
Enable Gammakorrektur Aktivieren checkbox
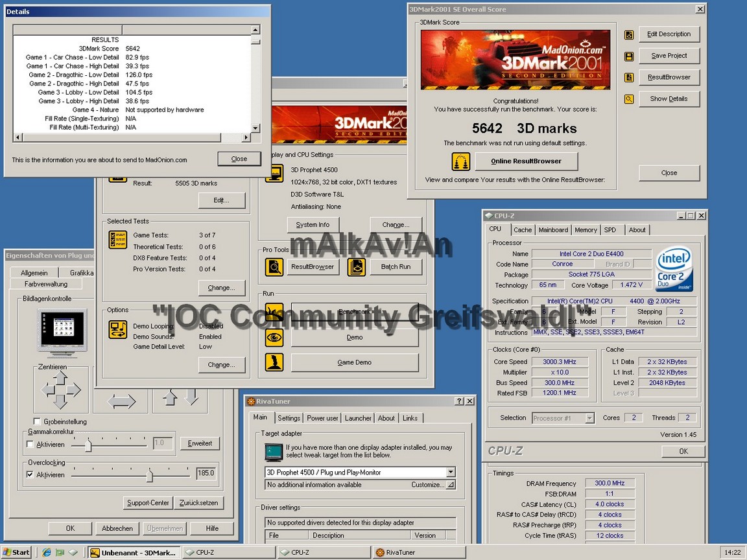coord(30,444)
